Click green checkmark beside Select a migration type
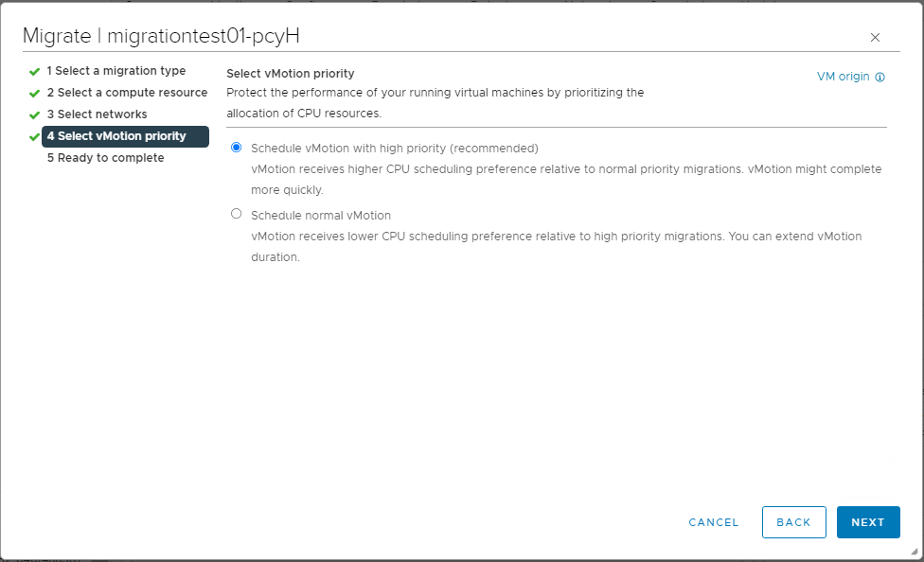Viewport: 924px width, 562px height. click(x=34, y=71)
